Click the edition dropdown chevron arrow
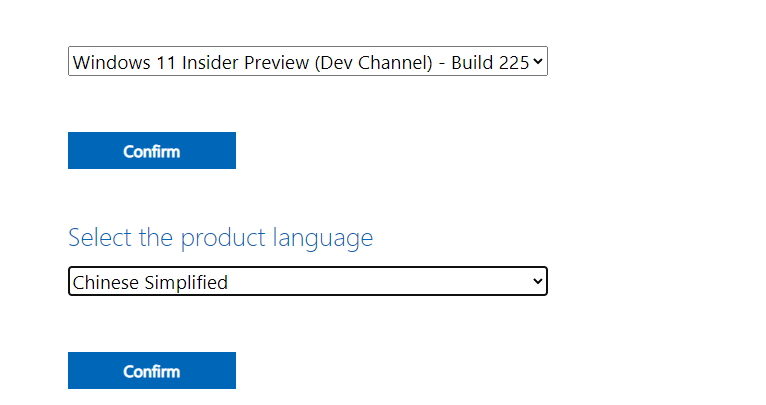Screen dimensions: 766x405 [x=538, y=62]
